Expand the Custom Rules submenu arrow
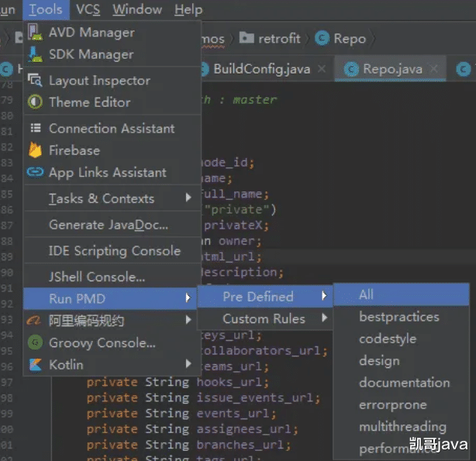Viewport: 476px width, 461px height. [325, 318]
